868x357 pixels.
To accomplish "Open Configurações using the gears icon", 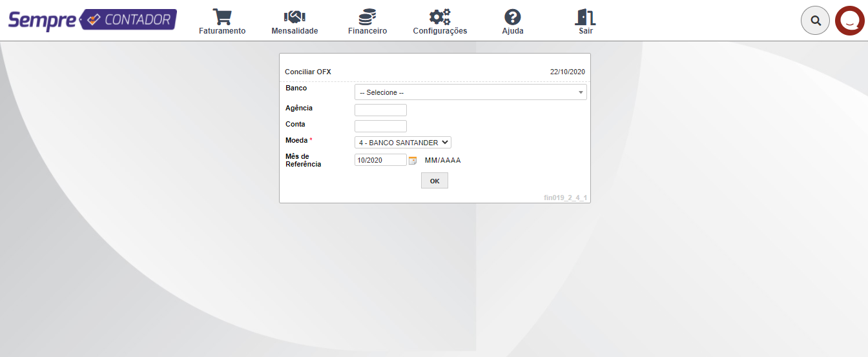I will pyautogui.click(x=440, y=17).
